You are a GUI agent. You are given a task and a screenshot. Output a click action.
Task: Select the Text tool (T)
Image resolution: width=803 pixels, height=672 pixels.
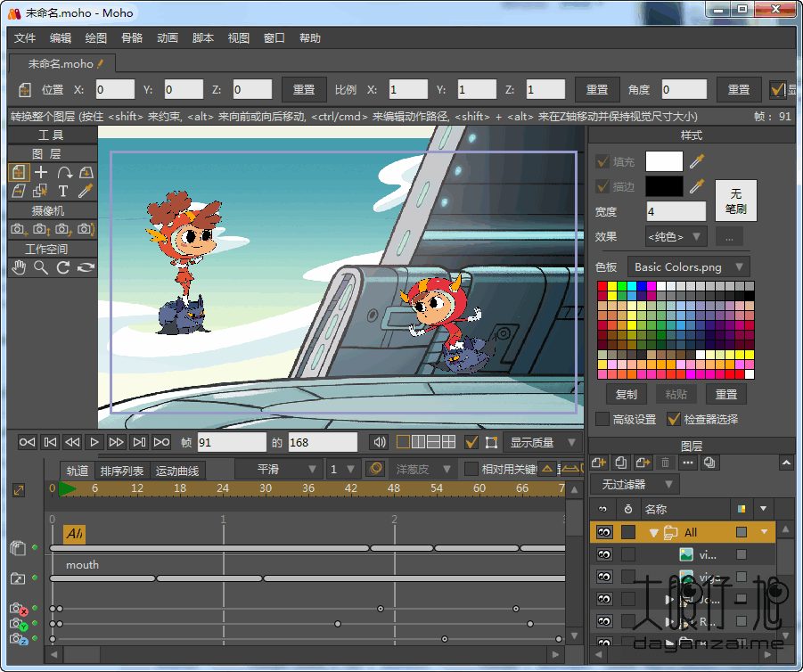tap(63, 191)
